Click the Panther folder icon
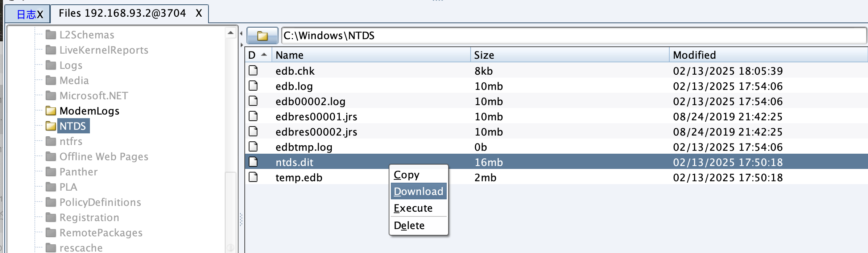The width and height of the screenshot is (868, 253). [x=51, y=172]
